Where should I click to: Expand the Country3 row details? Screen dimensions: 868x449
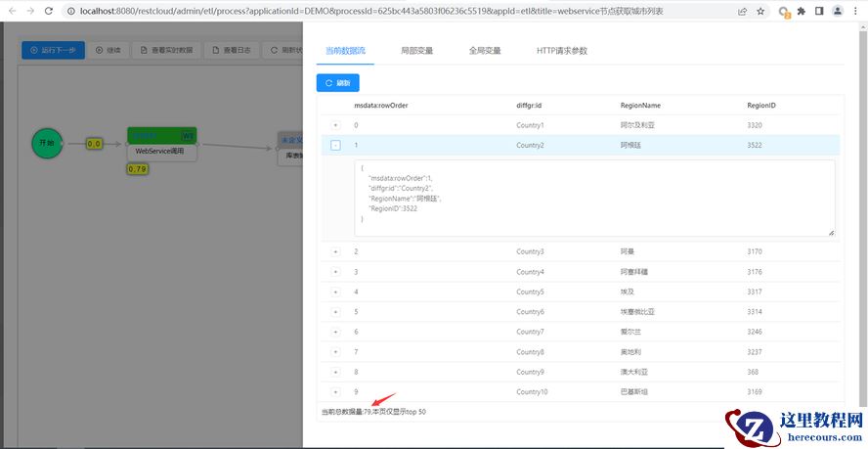[x=335, y=251]
